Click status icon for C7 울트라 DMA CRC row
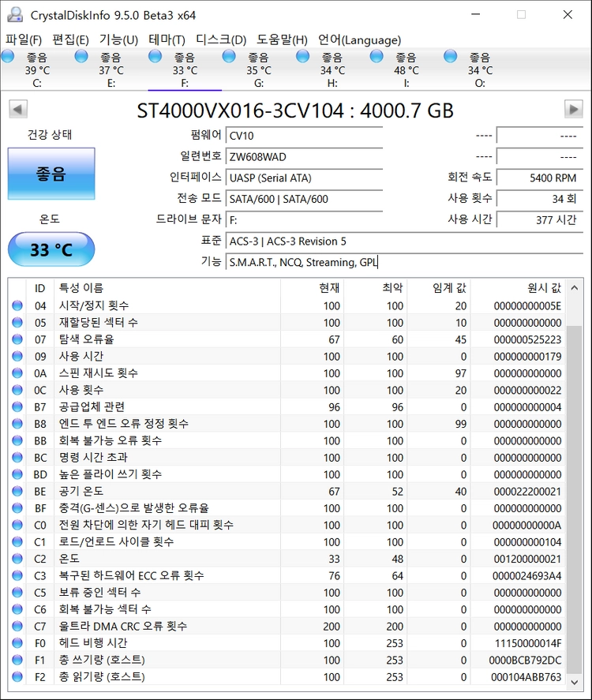Screen dimensions: 592x700 pyautogui.click(x=17, y=627)
